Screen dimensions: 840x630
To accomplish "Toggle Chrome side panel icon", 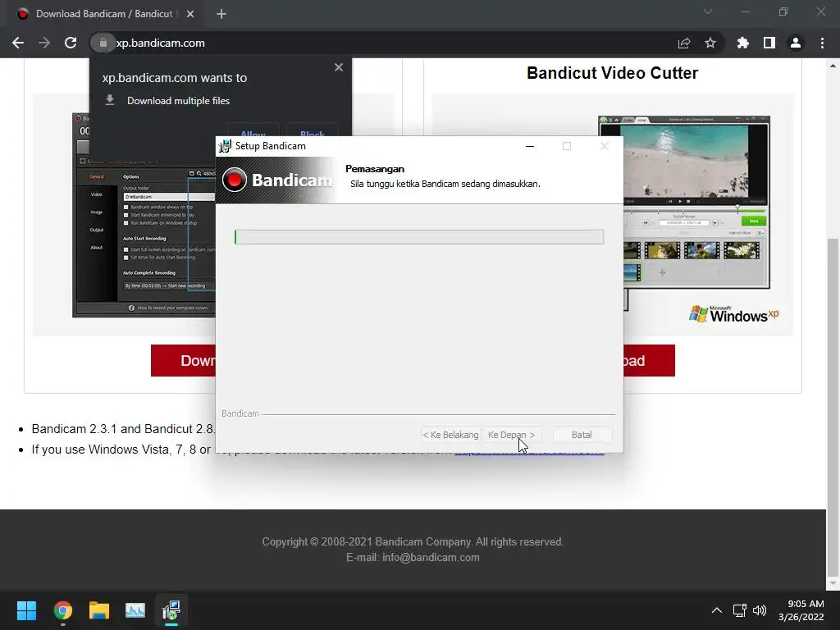I will (x=769, y=43).
